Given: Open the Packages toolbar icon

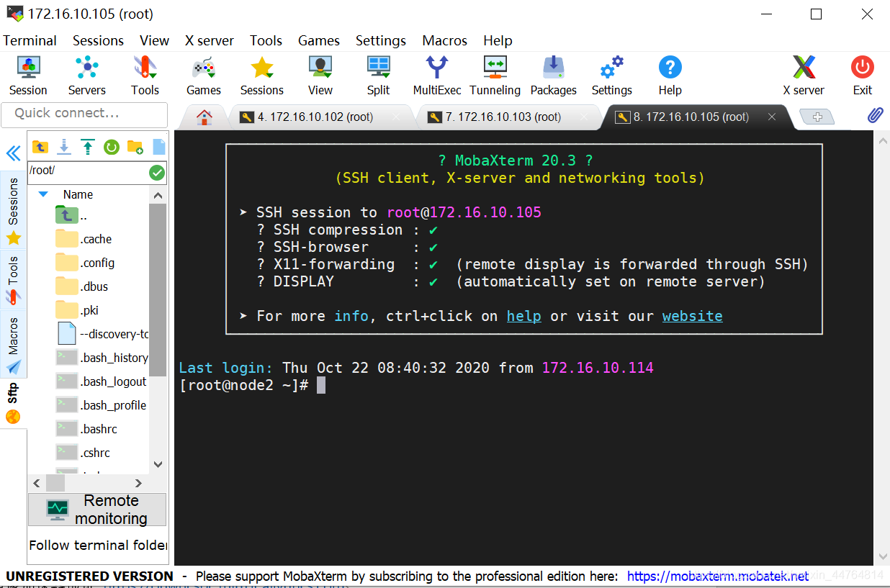Looking at the screenshot, I should pos(554,76).
